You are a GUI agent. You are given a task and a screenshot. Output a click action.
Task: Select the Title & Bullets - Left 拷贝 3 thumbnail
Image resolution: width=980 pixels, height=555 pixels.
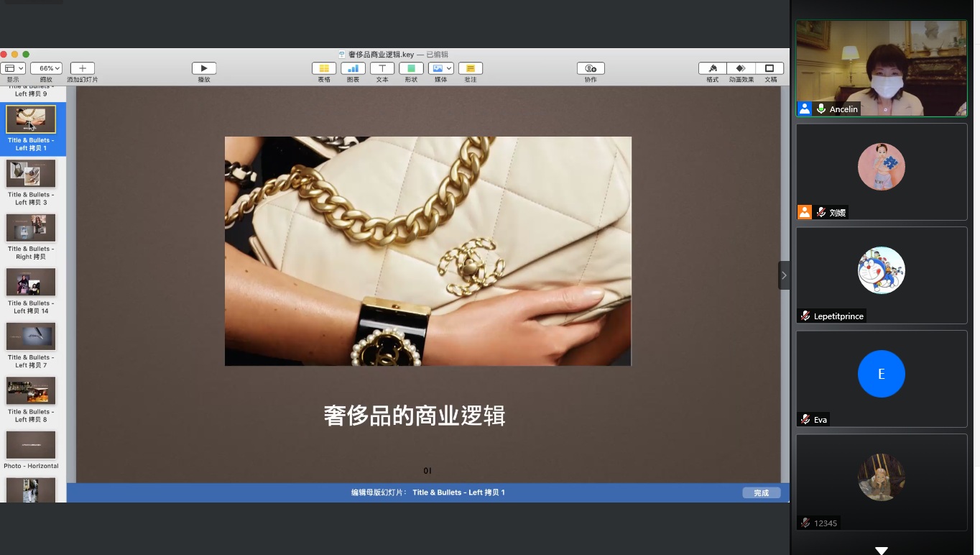tap(31, 173)
